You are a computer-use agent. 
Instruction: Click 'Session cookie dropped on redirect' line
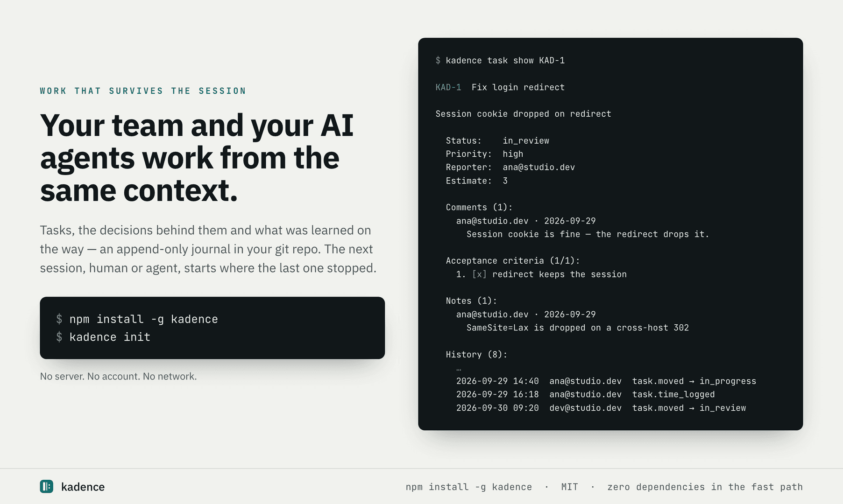523,114
